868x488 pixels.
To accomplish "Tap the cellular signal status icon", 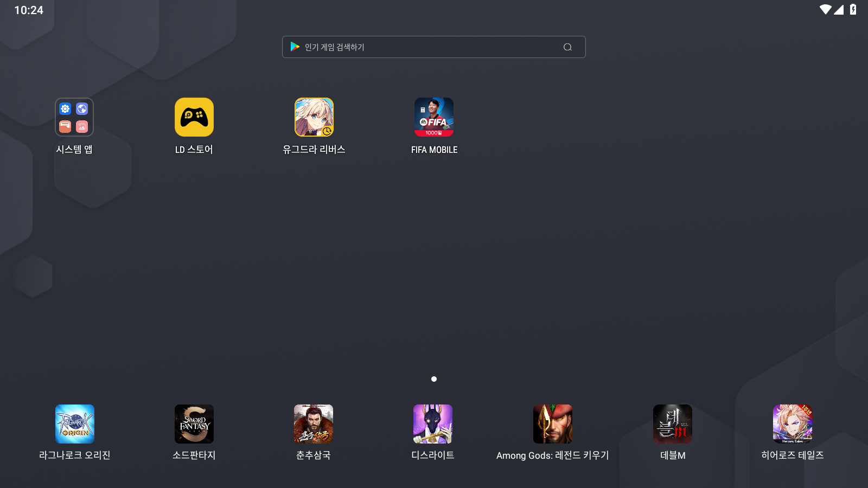I will pos(839,9).
